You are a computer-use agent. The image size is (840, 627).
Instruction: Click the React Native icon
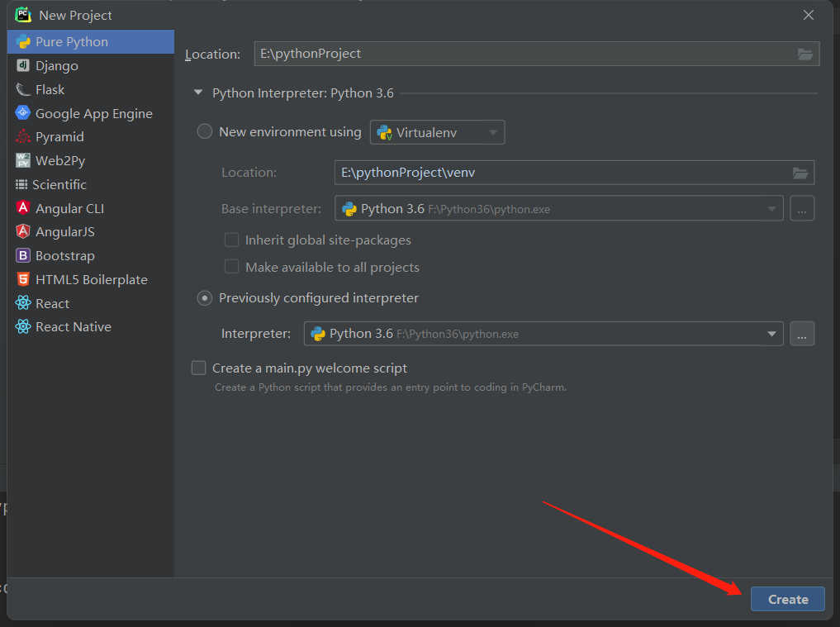point(23,327)
